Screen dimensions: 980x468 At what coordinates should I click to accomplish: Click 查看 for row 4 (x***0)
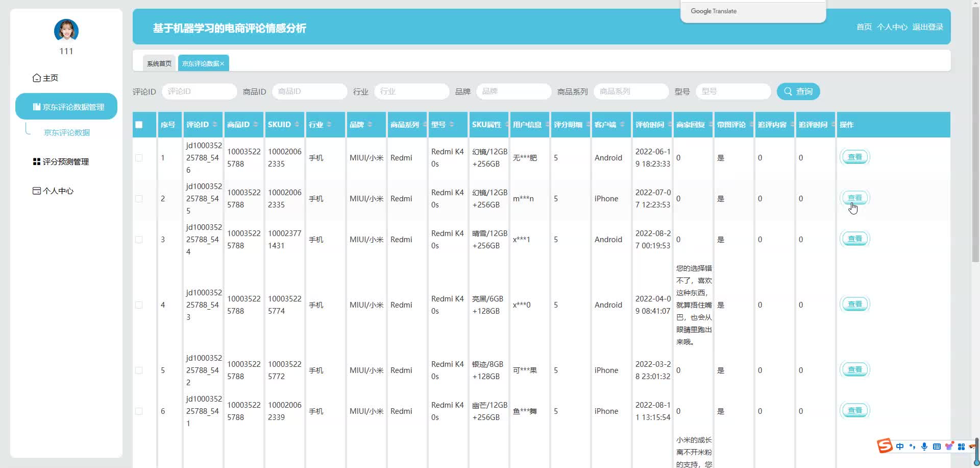[x=855, y=304]
